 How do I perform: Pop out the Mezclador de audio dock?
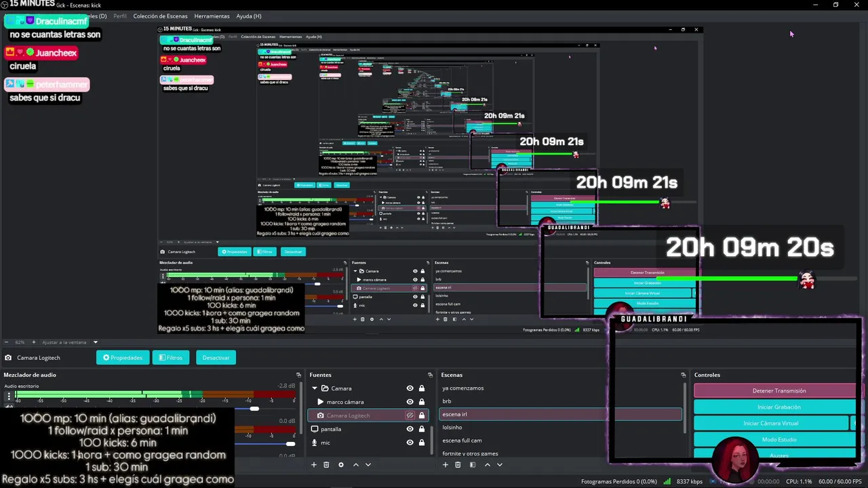click(x=298, y=375)
